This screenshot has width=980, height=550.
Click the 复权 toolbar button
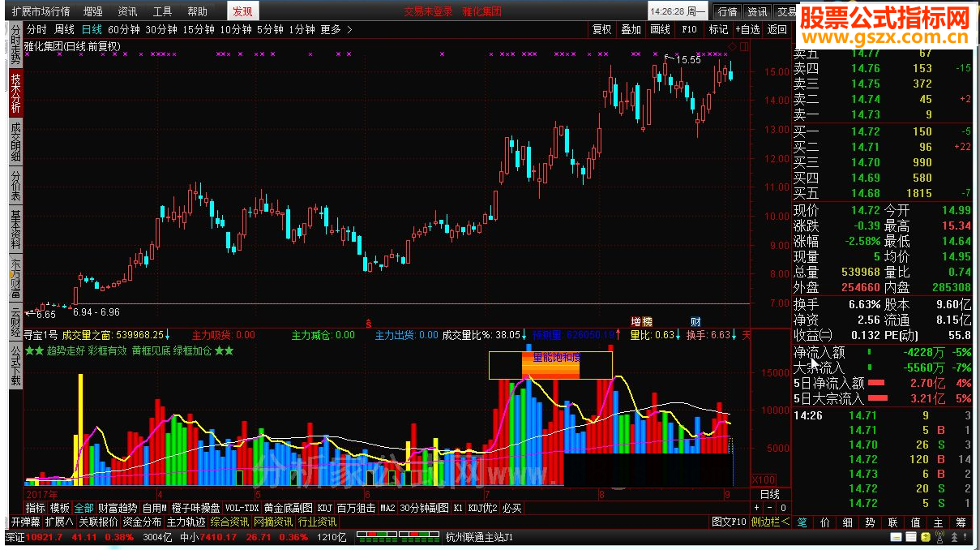pos(602,30)
